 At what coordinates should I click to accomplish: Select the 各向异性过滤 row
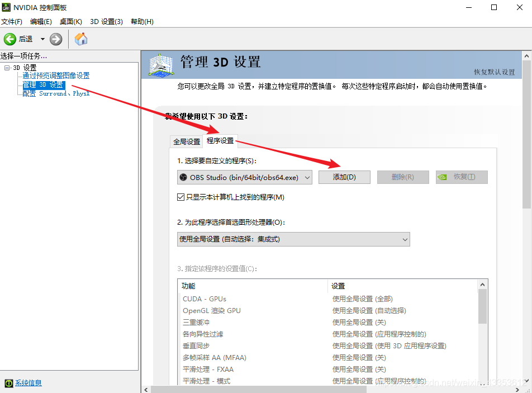coord(327,334)
